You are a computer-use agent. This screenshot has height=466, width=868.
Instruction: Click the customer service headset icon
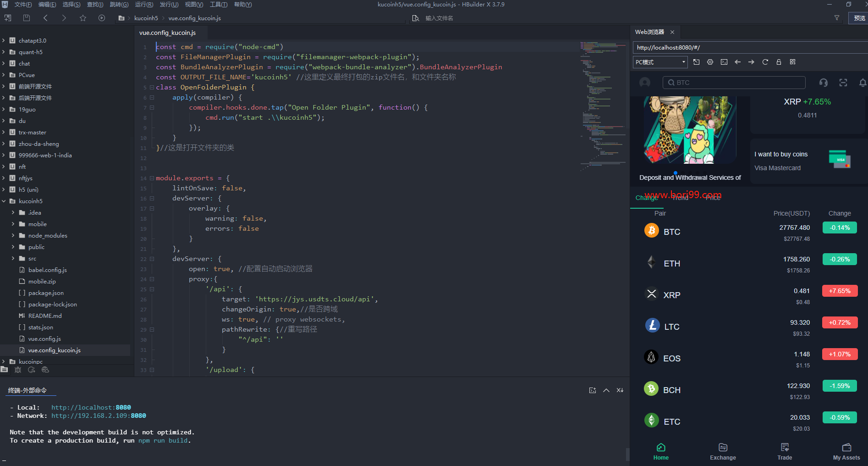point(824,83)
